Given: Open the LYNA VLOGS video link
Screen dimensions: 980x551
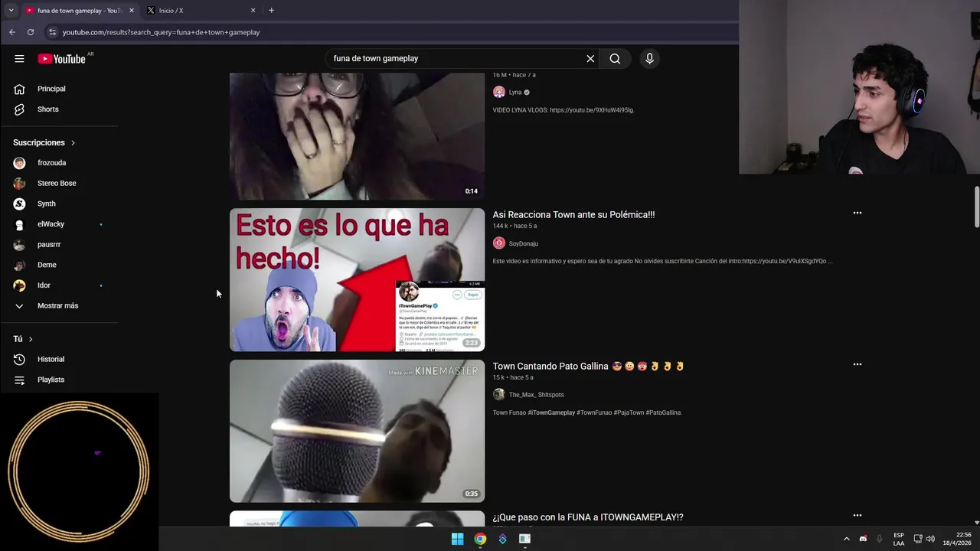Looking at the screenshot, I should tap(592, 110).
